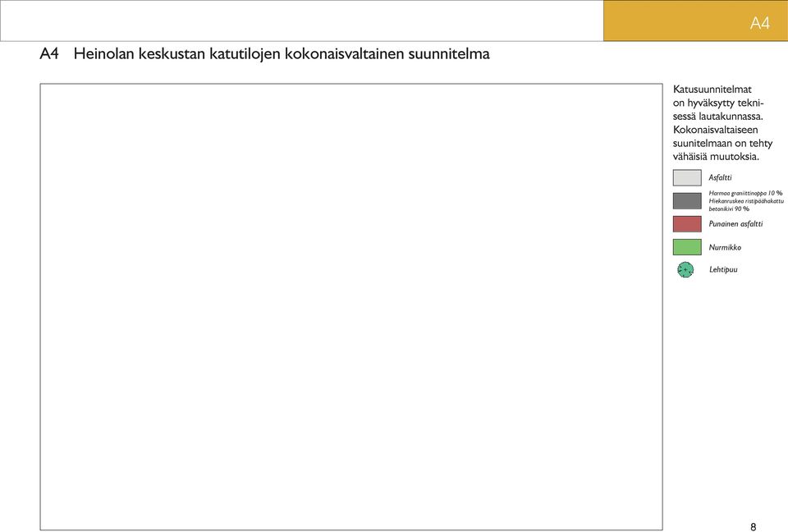Click the 'A4' label in the gold tab

[760, 23]
